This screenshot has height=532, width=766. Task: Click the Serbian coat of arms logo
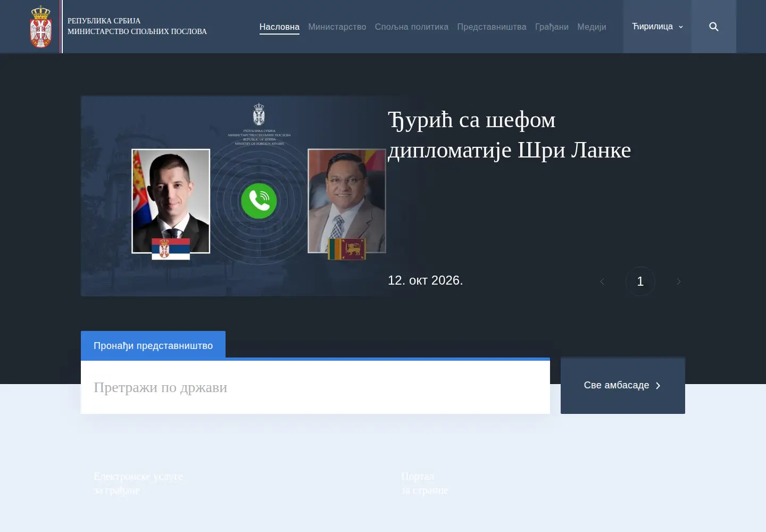(x=41, y=27)
